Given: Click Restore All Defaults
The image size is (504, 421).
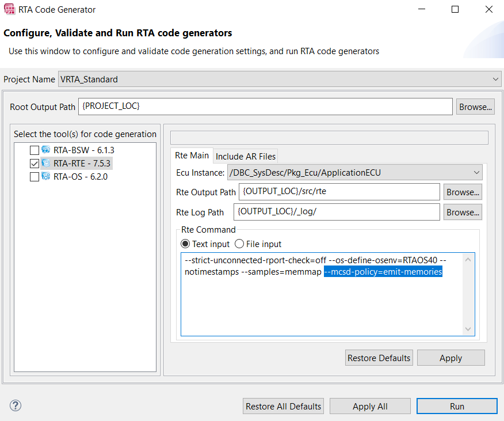Looking at the screenshot, I should (x=283, y=406).
